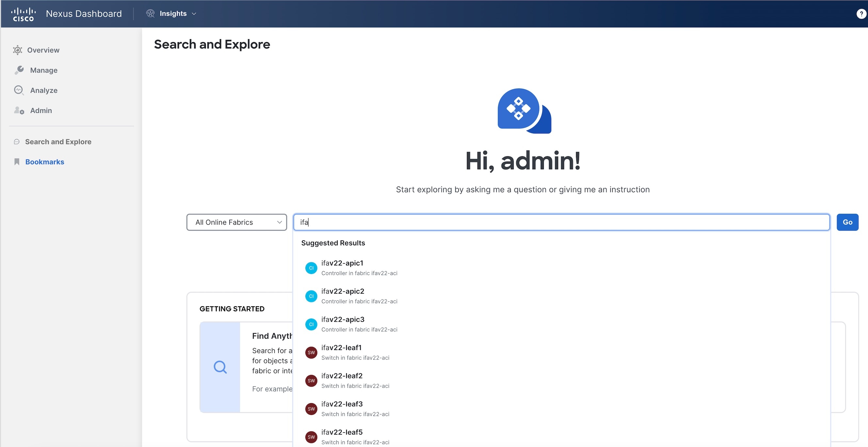Select suggested result ifav22-apic1

[561, 268]
